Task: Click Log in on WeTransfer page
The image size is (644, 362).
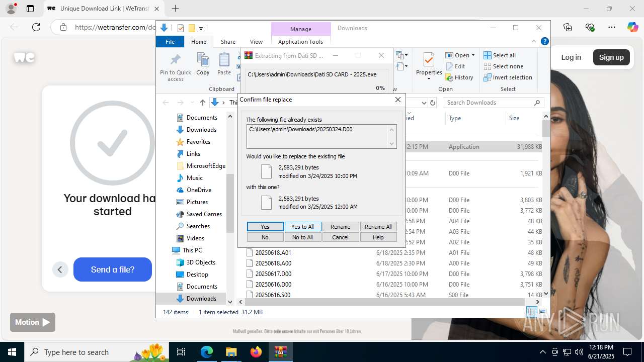Action: (x=571, y=57)
